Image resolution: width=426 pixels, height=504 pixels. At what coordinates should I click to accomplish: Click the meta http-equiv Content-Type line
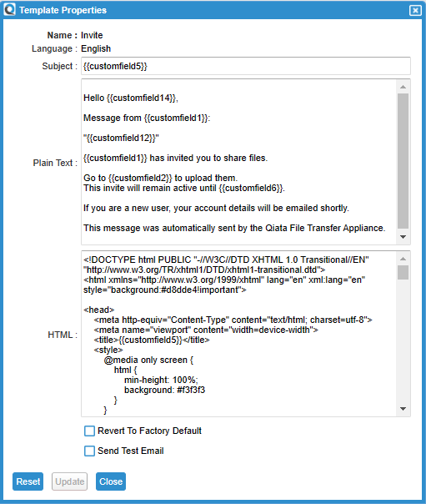point(233,320)
